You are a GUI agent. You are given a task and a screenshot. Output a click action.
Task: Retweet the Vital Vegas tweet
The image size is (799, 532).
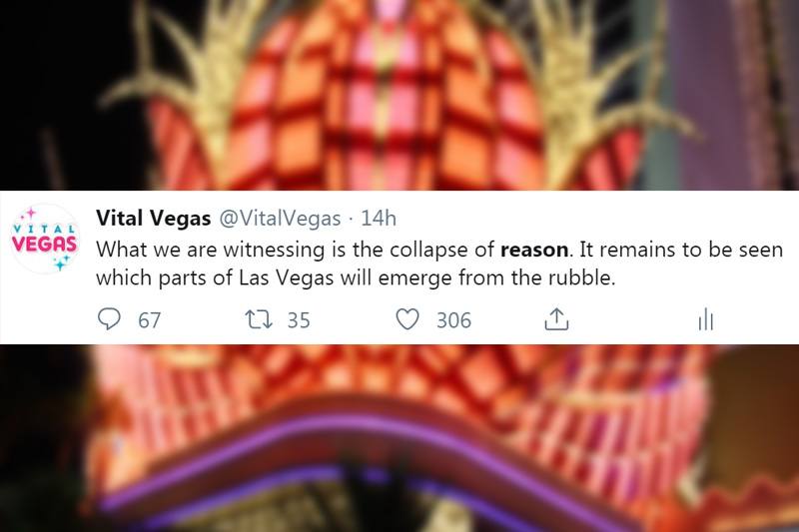259,319
